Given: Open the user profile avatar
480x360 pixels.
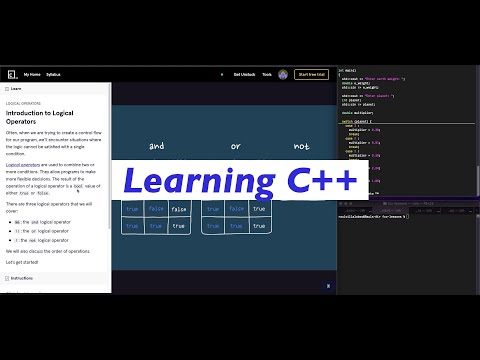Looking at the screenshot, I should [283, 74].
